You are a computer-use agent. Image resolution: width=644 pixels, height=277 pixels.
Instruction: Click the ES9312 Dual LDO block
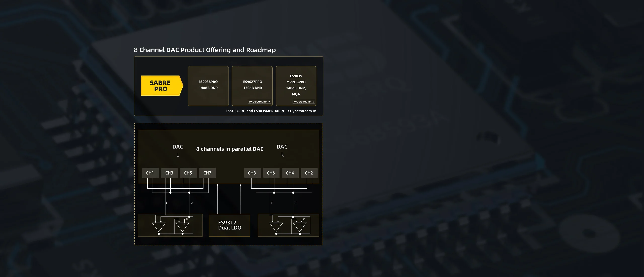[x=229, y=225]
